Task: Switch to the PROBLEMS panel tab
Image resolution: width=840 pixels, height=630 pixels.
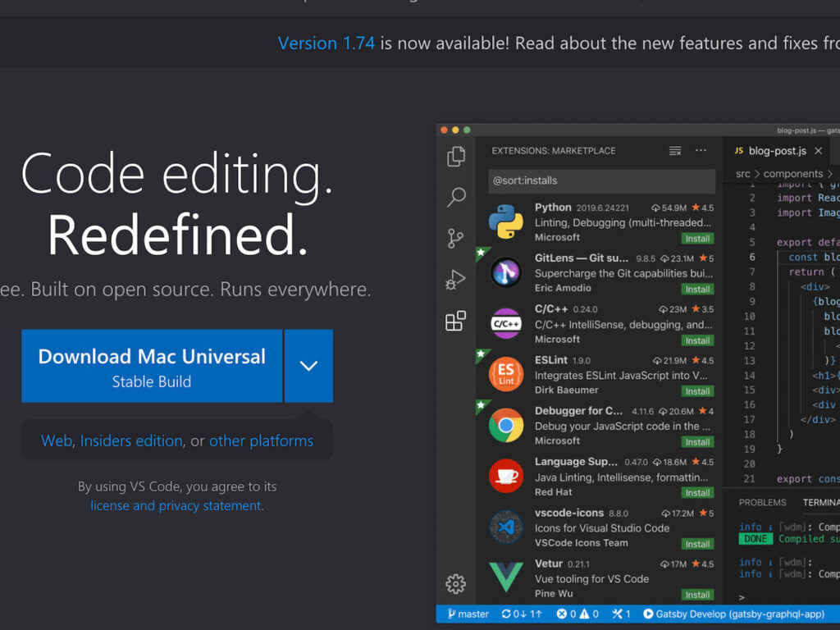Action: 762,503
